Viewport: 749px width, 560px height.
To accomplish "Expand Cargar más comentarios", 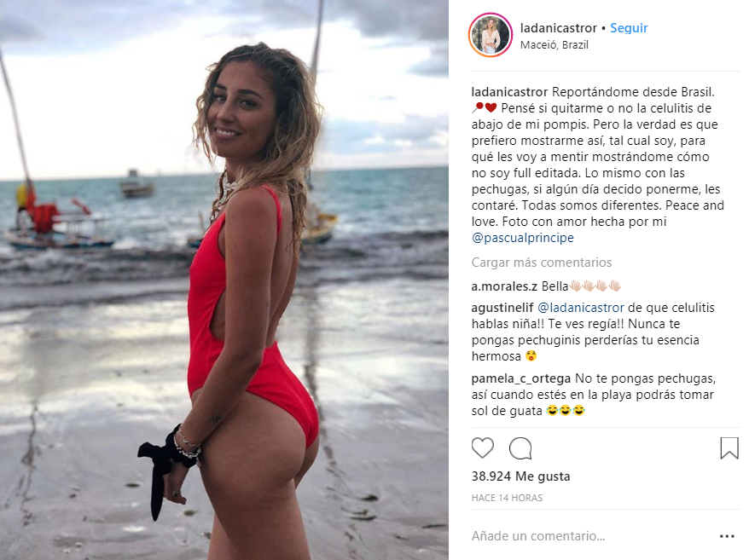I will pos(541,263).
